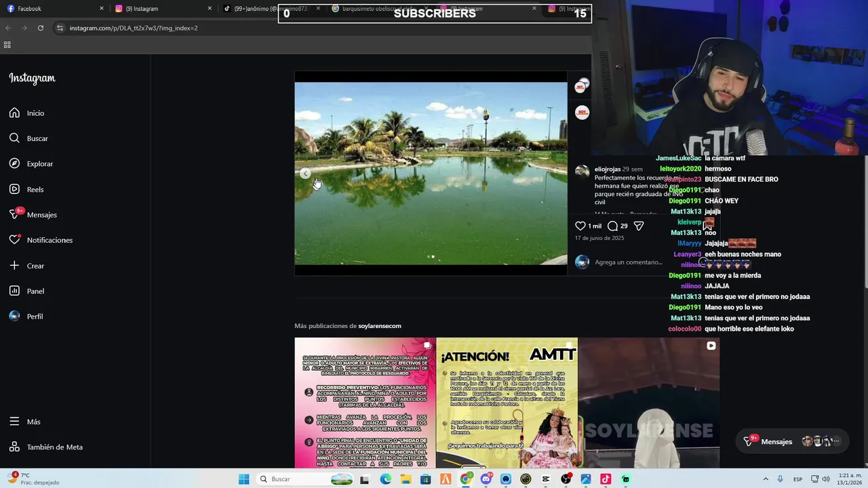This screenshot has height=488, width=868.
Task: Open the Photos app from the taskbar
Action: pyautogui.click(x=586, y=479)
